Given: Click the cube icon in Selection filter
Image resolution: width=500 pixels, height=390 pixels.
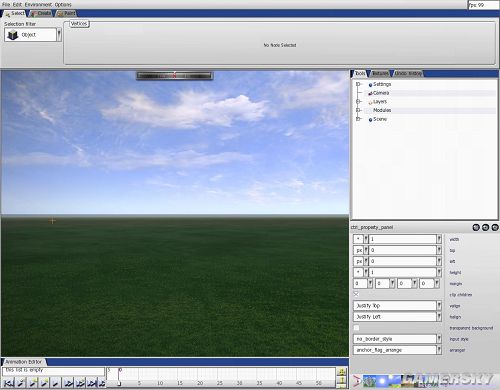Looking at the screenshot, I should click(x=13, y=35).
